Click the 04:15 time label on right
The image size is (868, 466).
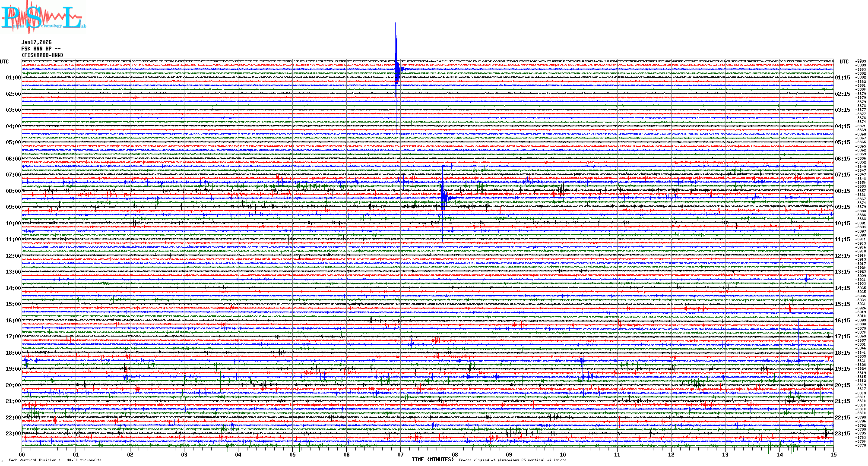coord(842,126)
